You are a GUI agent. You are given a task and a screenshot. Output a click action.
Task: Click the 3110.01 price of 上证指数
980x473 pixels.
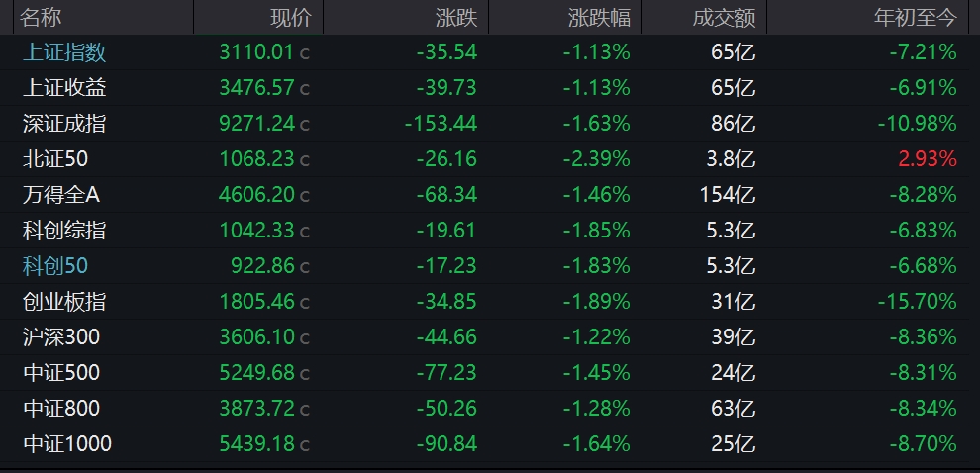click(256, 52)
